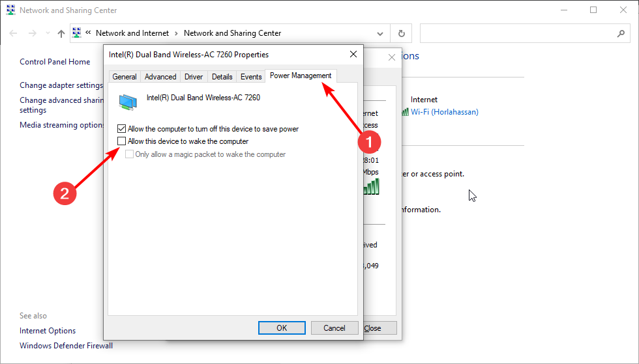Screen dimensions: 639x364
Task: Expand the address bar history dropdown
Action: pos(379,33)
